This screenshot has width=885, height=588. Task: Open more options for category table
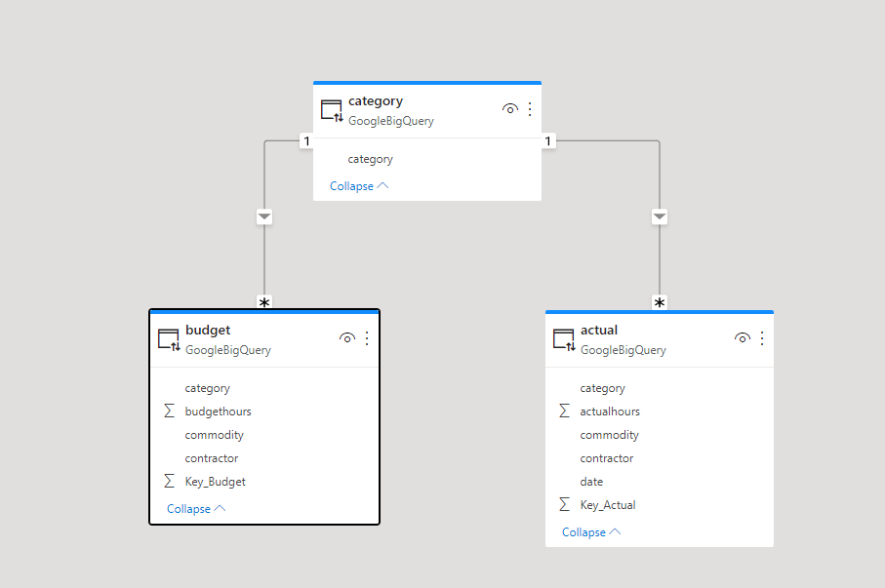[530, 109]
